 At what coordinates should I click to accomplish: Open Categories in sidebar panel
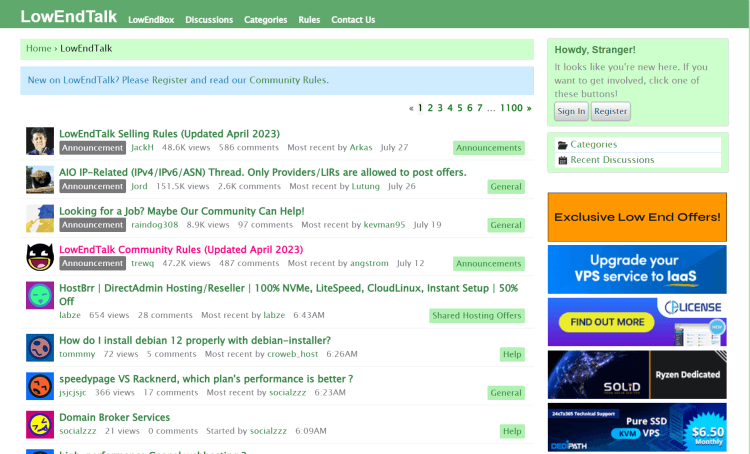tap(593, 144)
